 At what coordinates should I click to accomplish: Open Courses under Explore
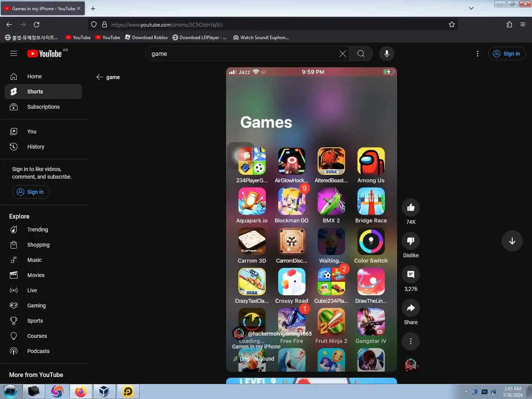click(43, 336)
